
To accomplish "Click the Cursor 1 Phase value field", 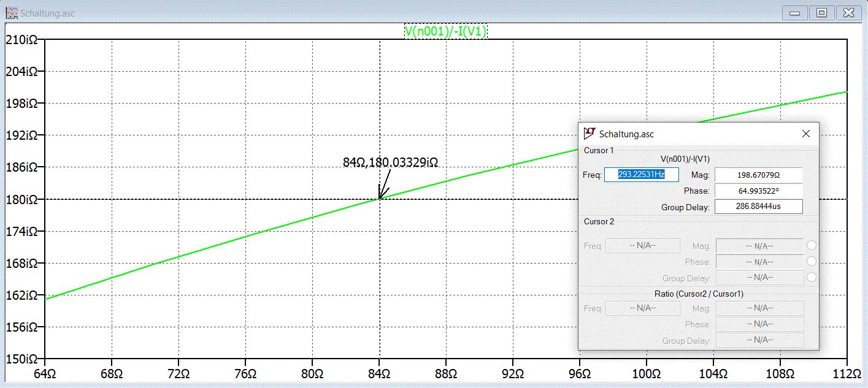I will point(759,191).
